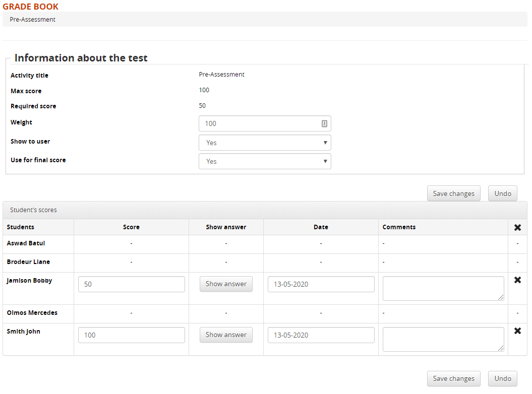This screenshot has width=532, height=394.
Task: Click "Show answer" for Smith John
Action: [226, 335]
